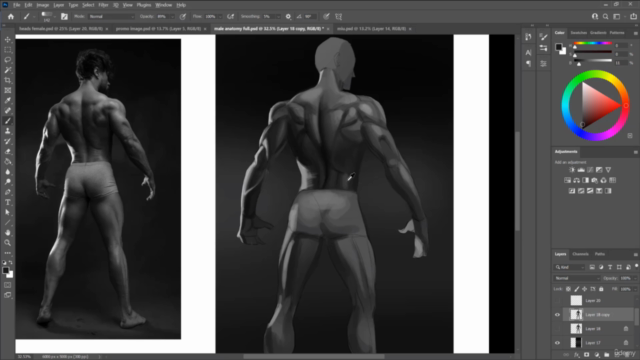The width and height of the screenshot is (640, 360).
Task: Select the Clone Stamp tool
Action: [8, 131]
